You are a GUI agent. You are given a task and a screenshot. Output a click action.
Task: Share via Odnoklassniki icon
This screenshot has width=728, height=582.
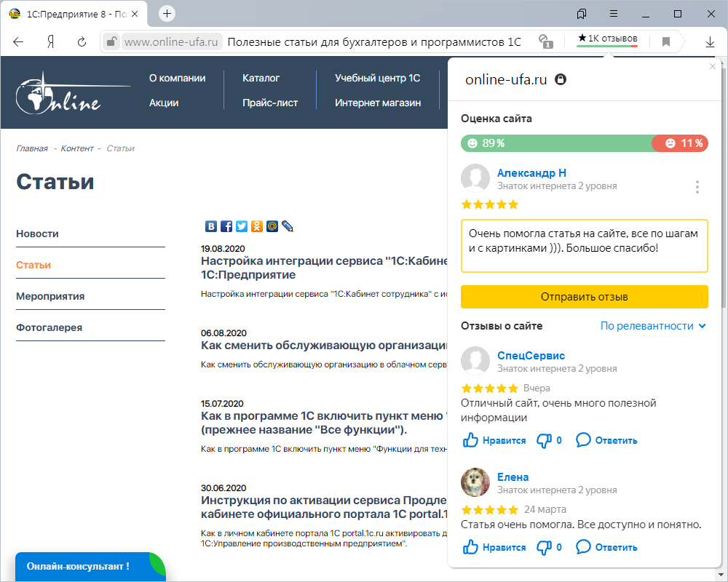point(257,226)
